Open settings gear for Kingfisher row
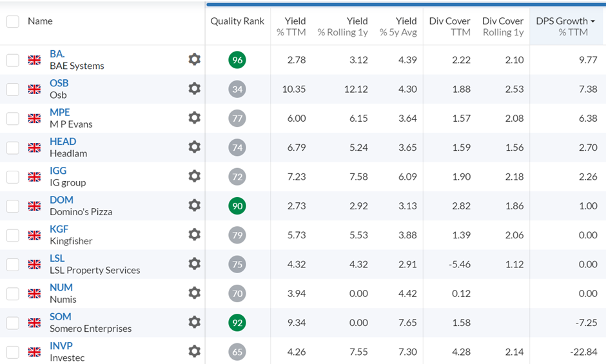This screenshot has height=364, width=606. click(195, 235)
